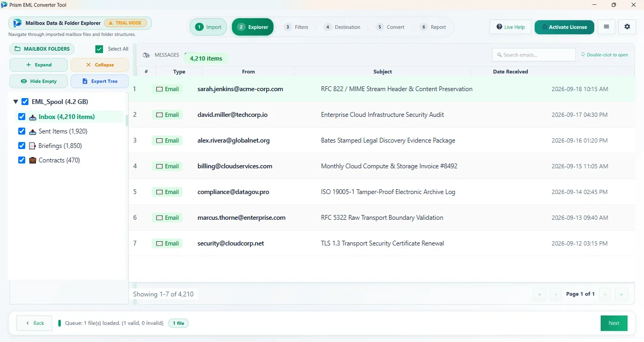This screenshot has height=342, width=644.
Task: Uncheck the Sent Items checkbox
Action: pos(22,131)
